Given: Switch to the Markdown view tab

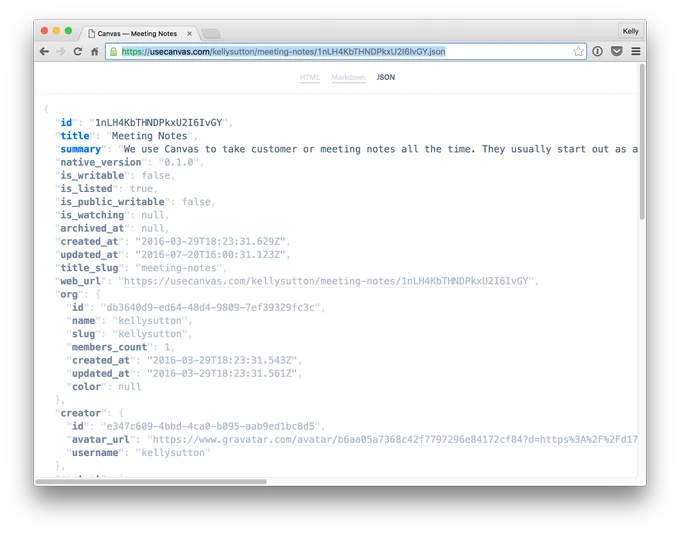Looking at the screenshot, I should coord(349,77).
